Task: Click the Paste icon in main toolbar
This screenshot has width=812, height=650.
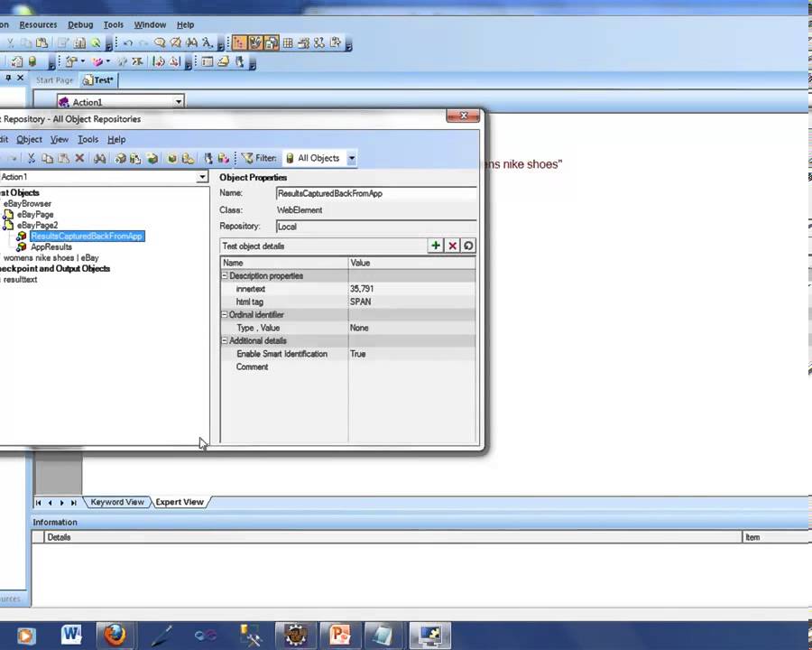Action: click(42, 43)
